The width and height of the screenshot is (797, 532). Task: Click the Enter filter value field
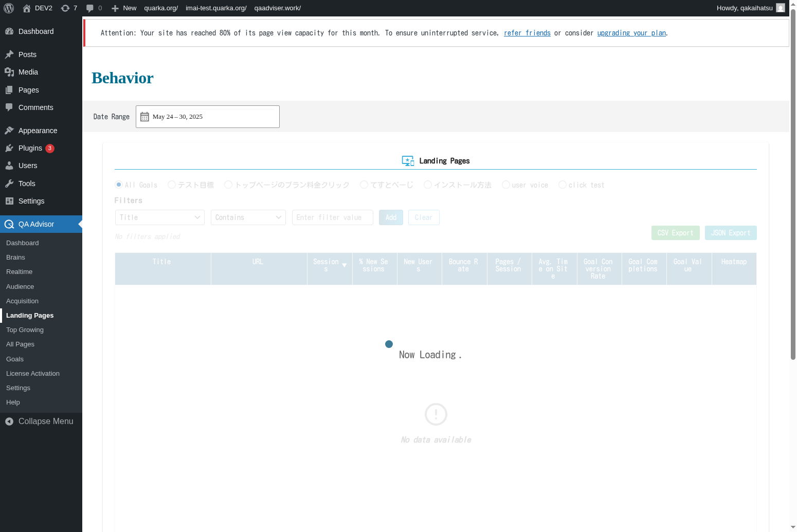(x=332, y=217)
